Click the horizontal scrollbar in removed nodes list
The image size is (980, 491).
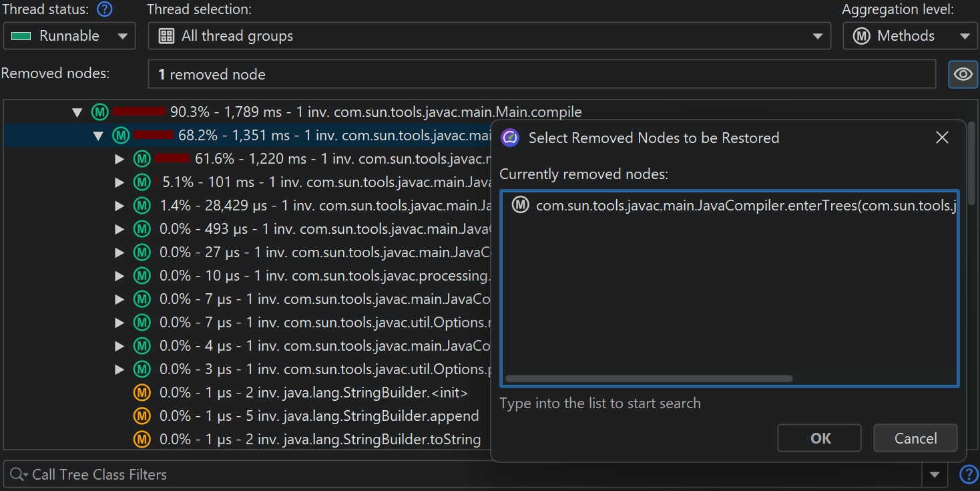(648, 379)
